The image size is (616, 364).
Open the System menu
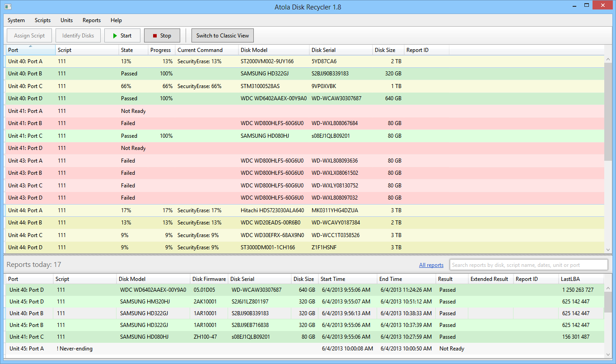16,20
